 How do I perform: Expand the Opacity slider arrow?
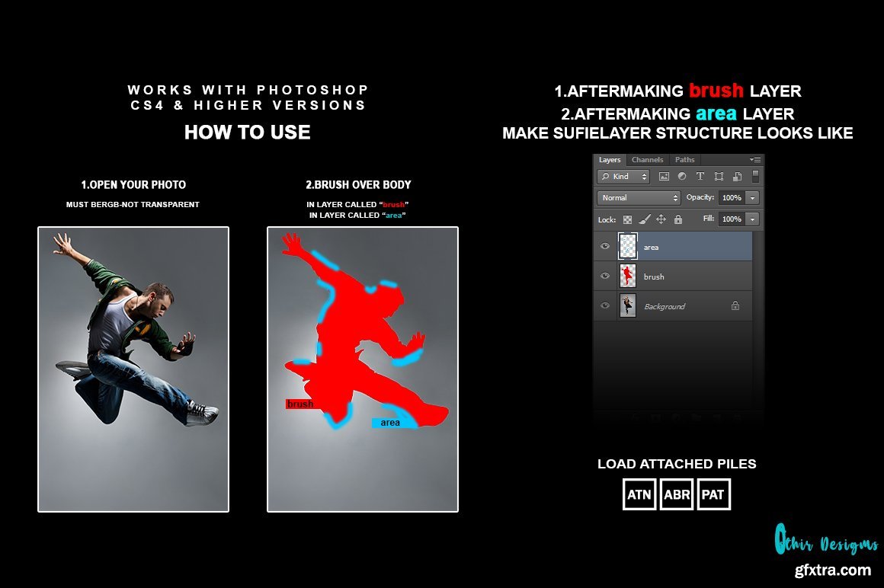[752, 198]
